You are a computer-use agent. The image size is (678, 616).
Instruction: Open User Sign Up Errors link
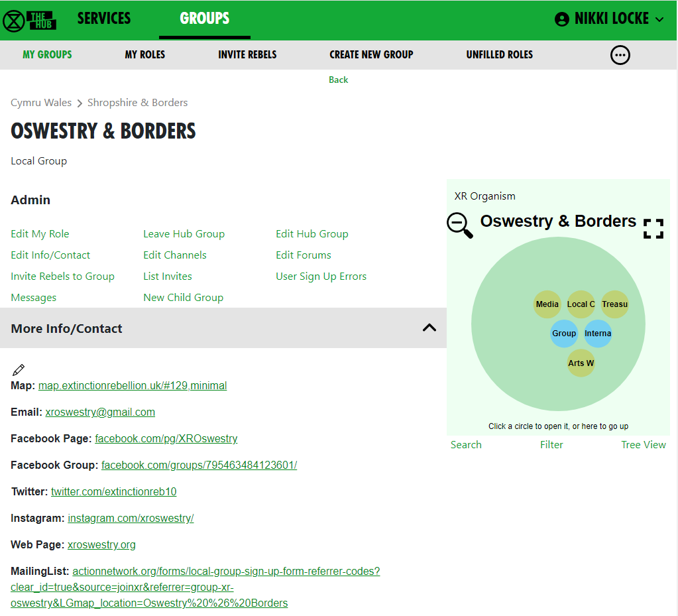click(321, 277)
